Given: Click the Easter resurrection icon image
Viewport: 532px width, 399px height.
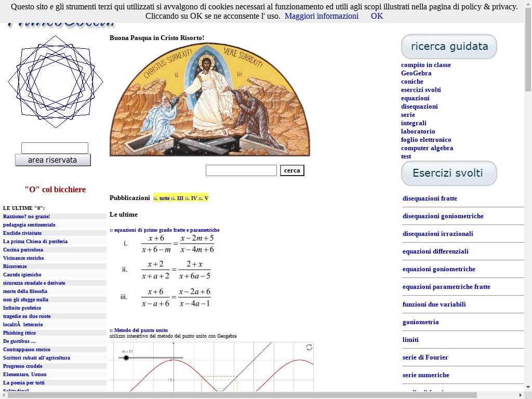Looking at the screenshot, I should 210,99.
